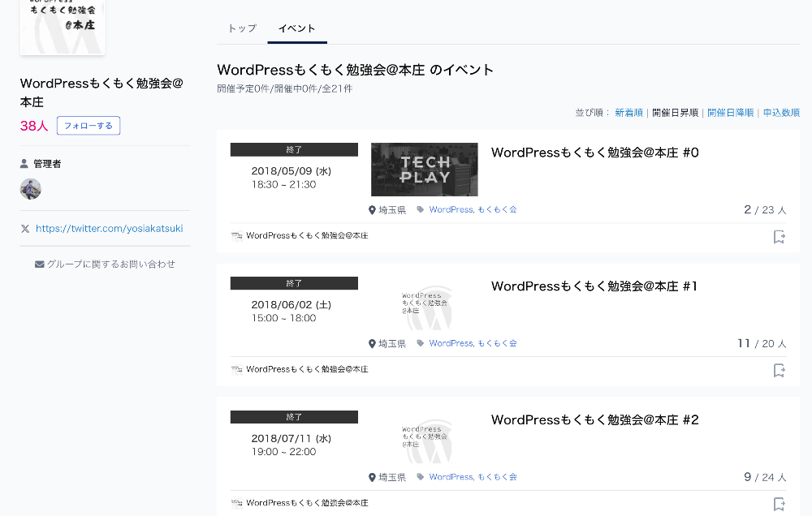Image resolution: width=812 pixels, height=516 pixels.
Task: Click the 38人 follower count
Action: [x=34, y=126]
